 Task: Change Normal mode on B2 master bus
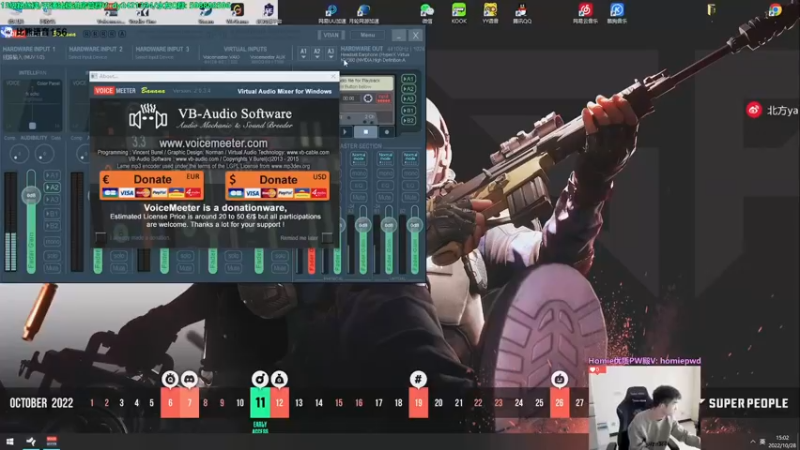pyautogui.click(x=410, y=158)
